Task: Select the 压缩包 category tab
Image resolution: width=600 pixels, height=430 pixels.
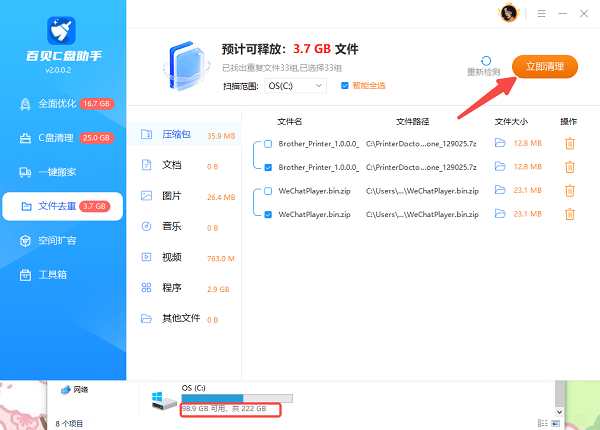Action: pyautogui.click(x=184, y=135)
